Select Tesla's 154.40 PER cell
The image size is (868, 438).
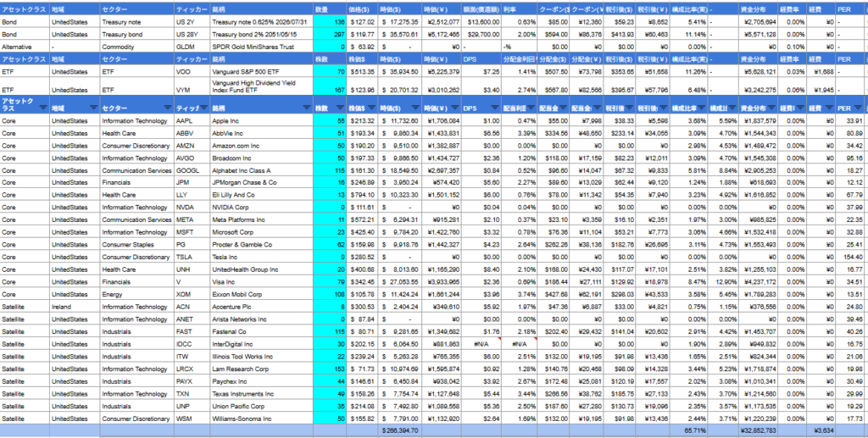849,258
